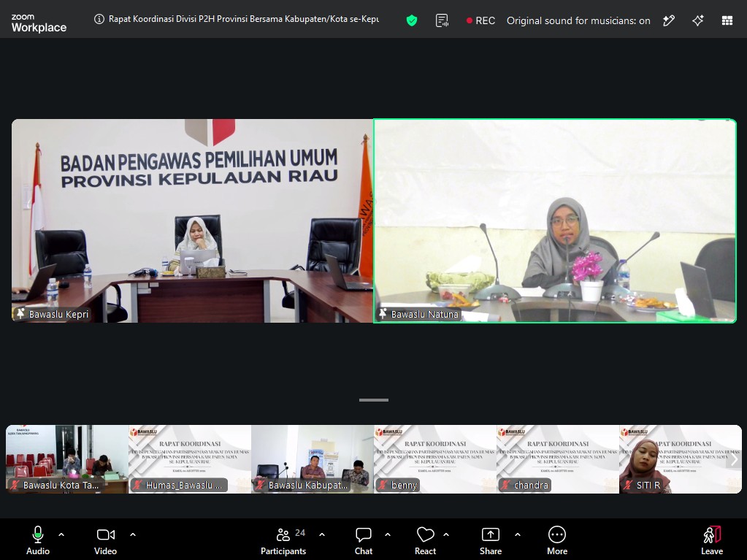Show next participants with right arrow
This screenshot has height=560, width=747.
[734, 459]
